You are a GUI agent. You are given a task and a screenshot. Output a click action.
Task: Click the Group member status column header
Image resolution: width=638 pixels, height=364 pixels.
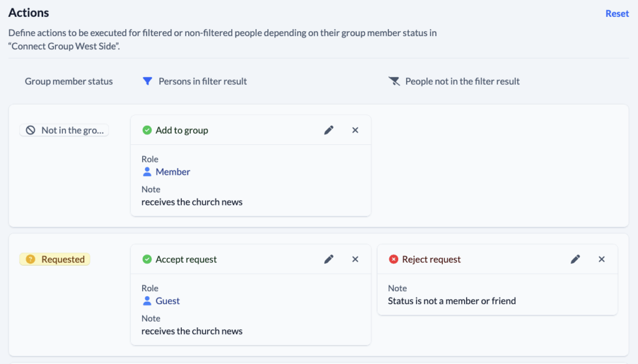[x=69, y=81]
